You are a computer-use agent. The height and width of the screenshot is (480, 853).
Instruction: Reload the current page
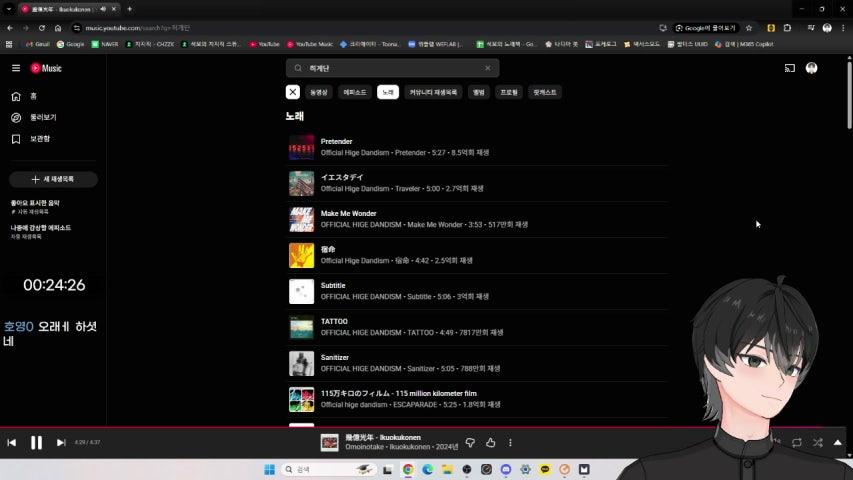tap(42, 28)
